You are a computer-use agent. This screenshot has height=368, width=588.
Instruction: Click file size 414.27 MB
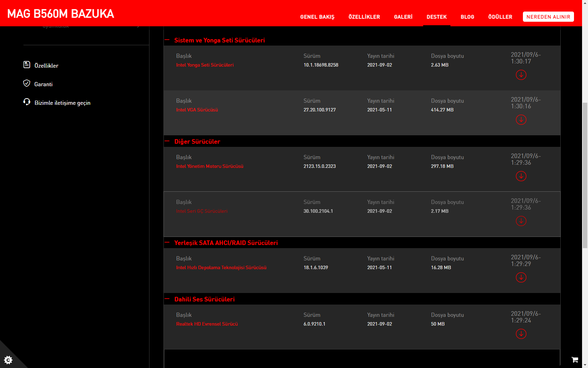[442, 110]
